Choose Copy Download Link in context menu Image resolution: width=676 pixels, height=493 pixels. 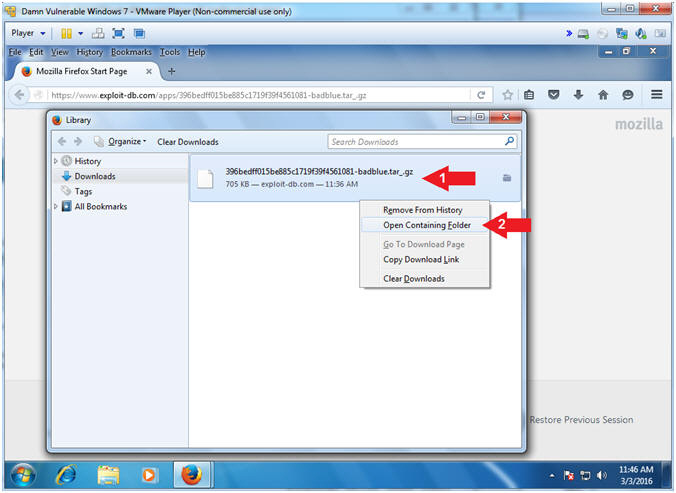click(x=425, y=259)
